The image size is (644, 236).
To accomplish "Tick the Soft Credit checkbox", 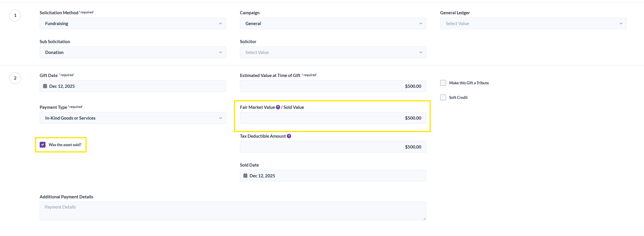I will (x=443, y=98).
